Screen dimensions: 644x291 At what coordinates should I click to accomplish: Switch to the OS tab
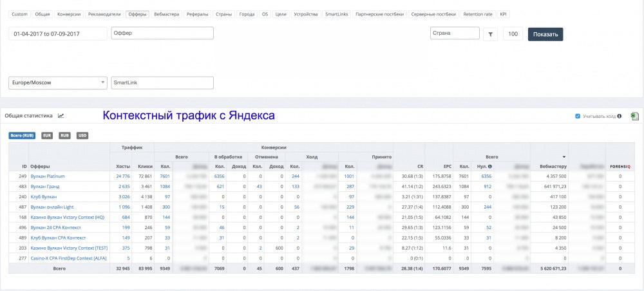tap(265, 14)
